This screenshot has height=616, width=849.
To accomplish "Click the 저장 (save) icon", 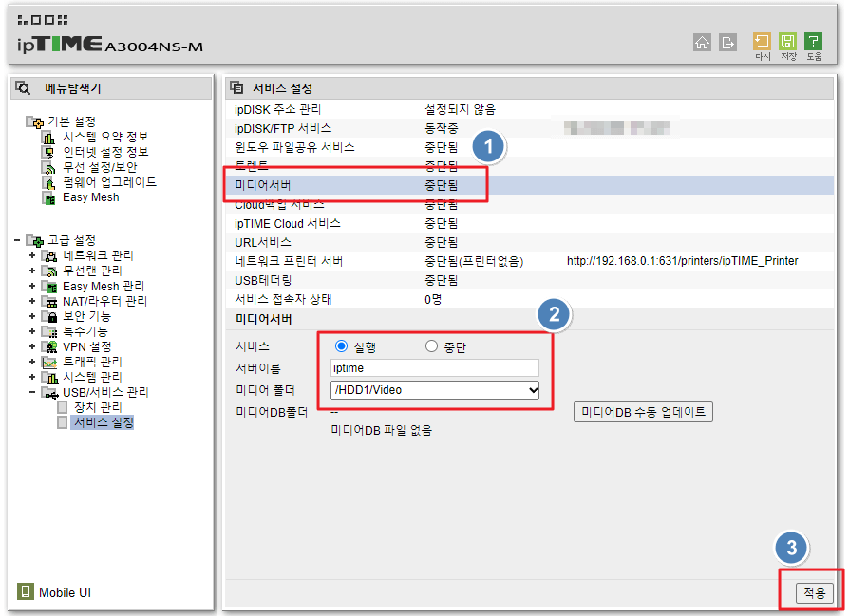I will [787, 43].
